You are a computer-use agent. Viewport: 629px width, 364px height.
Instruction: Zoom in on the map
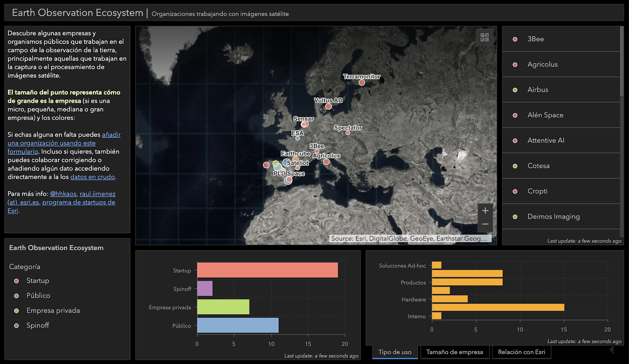[485, 210]
